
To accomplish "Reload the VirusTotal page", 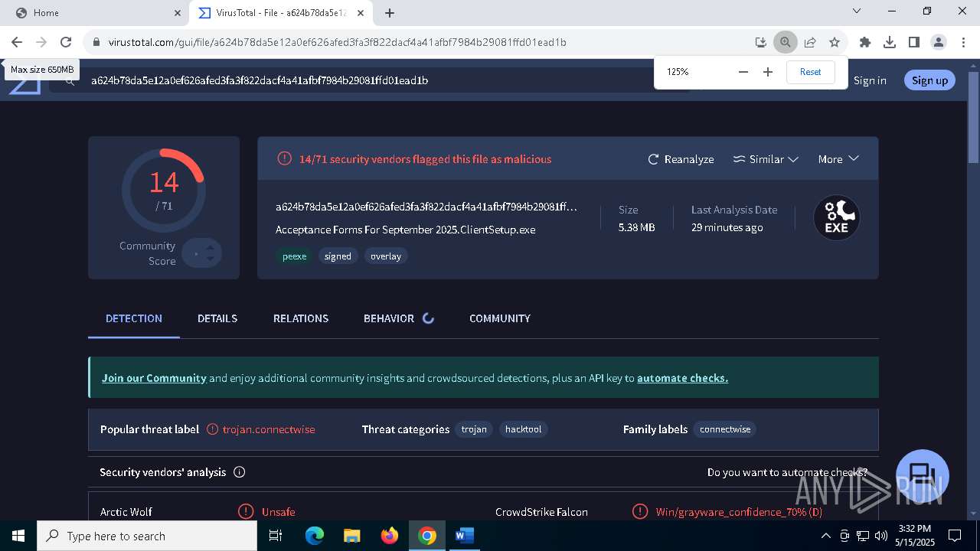I will click(66, 42).
